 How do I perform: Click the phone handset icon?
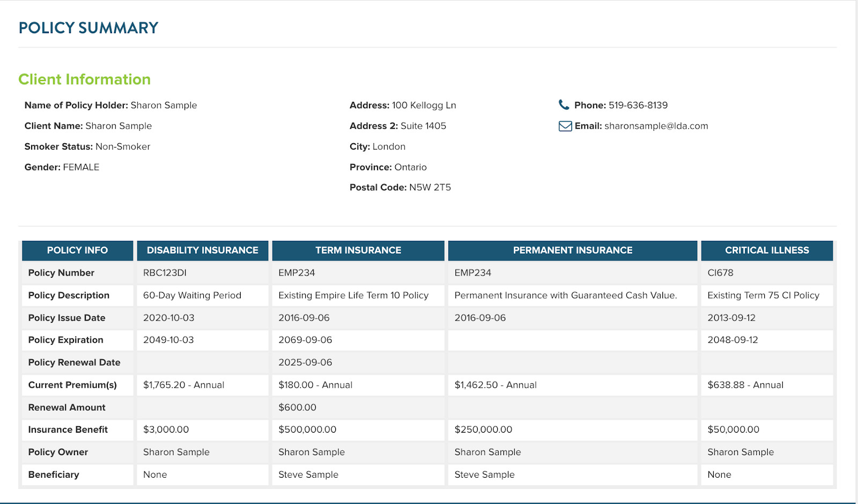pos(564,105)
